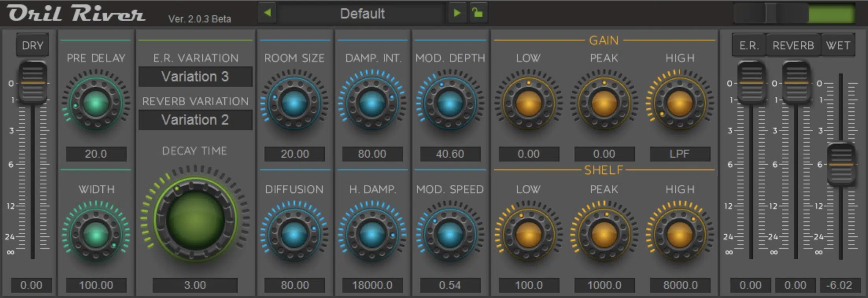This screenshot has width=868, height=298.
Task: Click the Diffusion value field 80.00
Action: click(x=295, y=285)
